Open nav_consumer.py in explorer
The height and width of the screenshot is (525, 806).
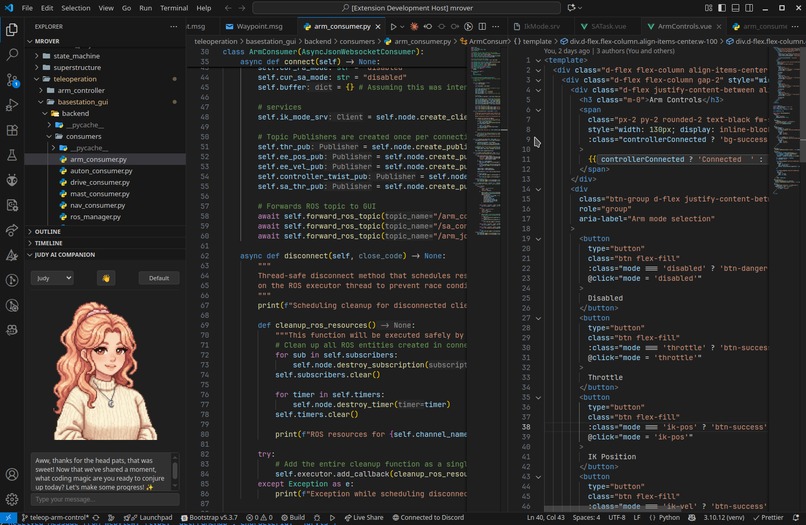pos(98,206)
